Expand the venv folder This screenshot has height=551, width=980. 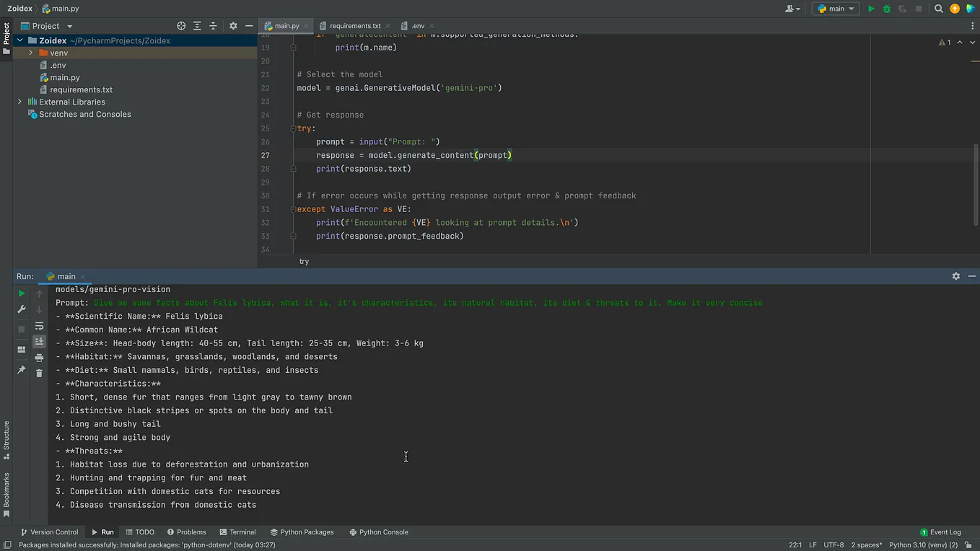[x=30, y=53]
